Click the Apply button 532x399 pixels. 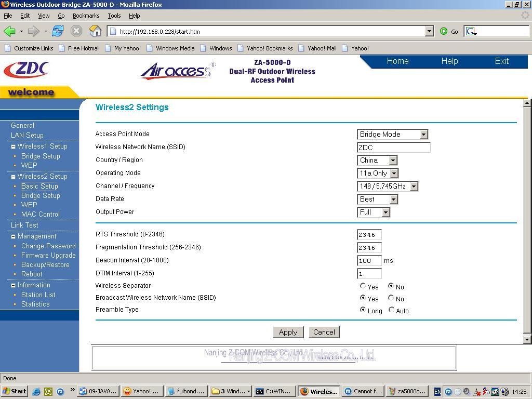point(288,332)
